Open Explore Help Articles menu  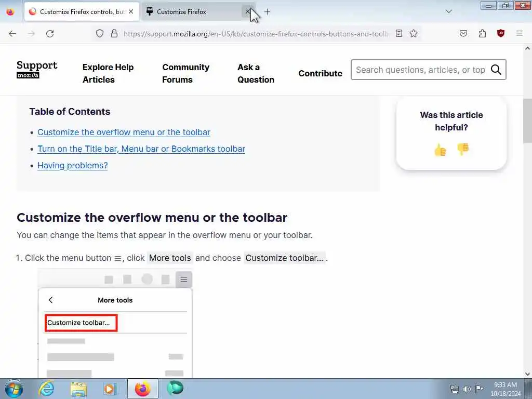point(108,73)
